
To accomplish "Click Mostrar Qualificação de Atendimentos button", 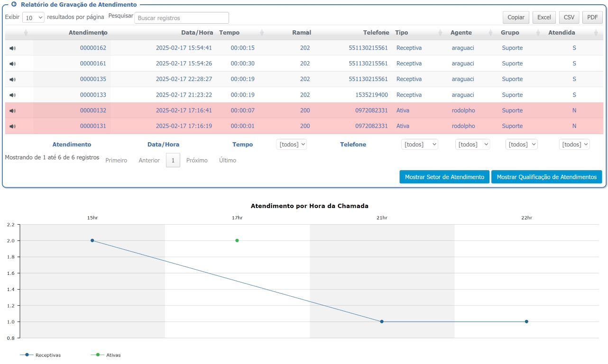I will 547,177.
